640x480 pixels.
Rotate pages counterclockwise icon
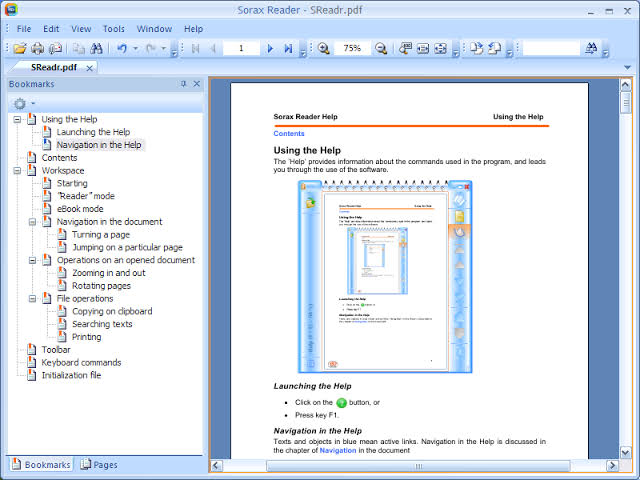494,49
